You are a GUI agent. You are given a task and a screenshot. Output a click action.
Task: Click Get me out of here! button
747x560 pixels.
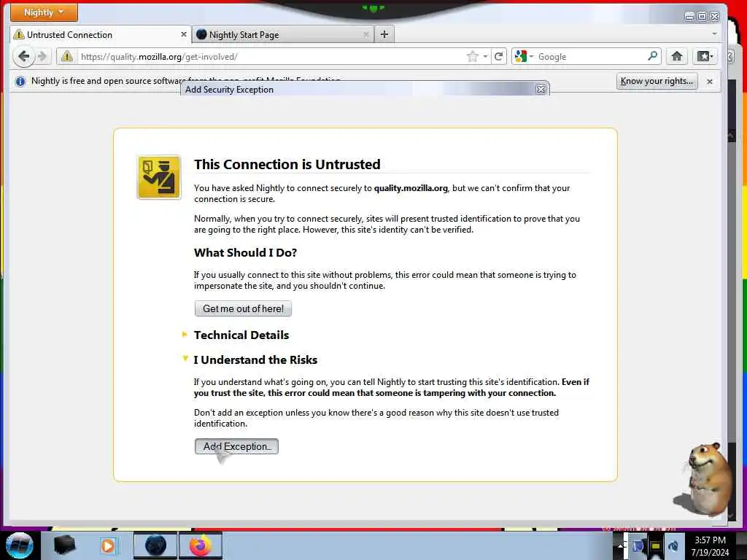tap(243, 308)
